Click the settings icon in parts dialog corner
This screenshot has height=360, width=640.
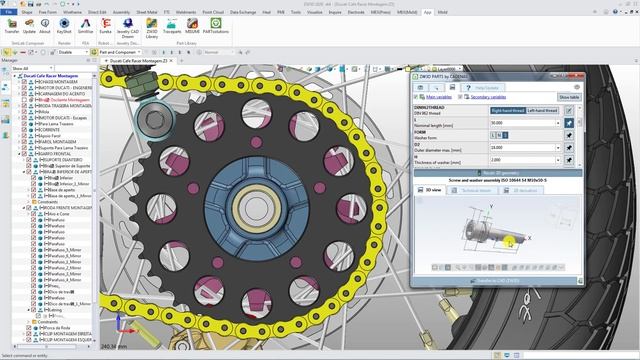pos(577,87)
